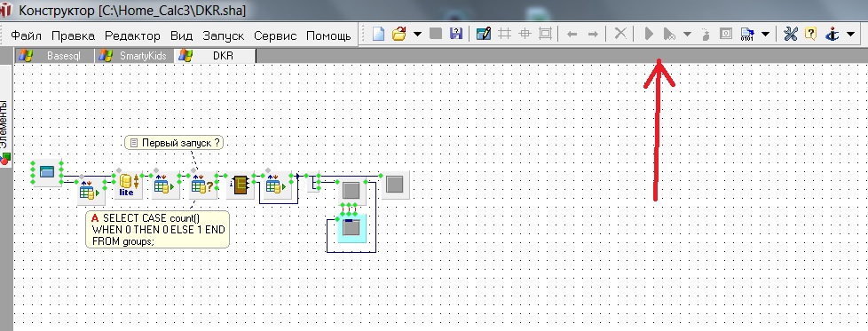Click the compile 0101 icon
868x331 pixels.
746,35
